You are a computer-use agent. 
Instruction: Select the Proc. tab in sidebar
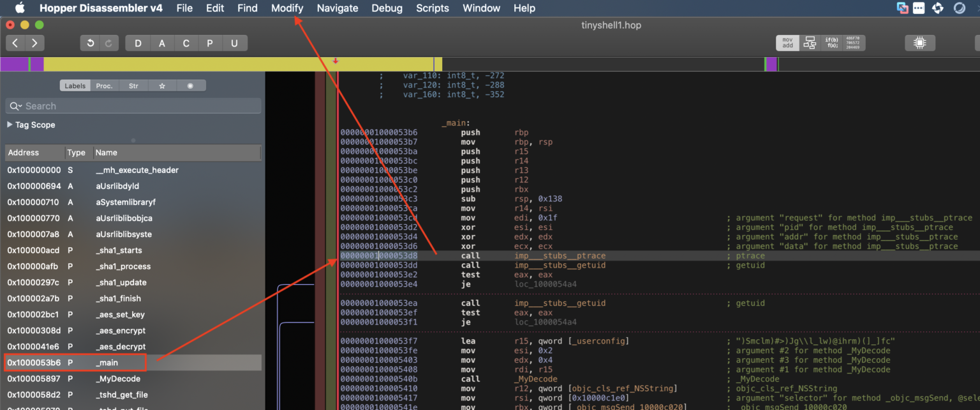[x=104, y=86]
